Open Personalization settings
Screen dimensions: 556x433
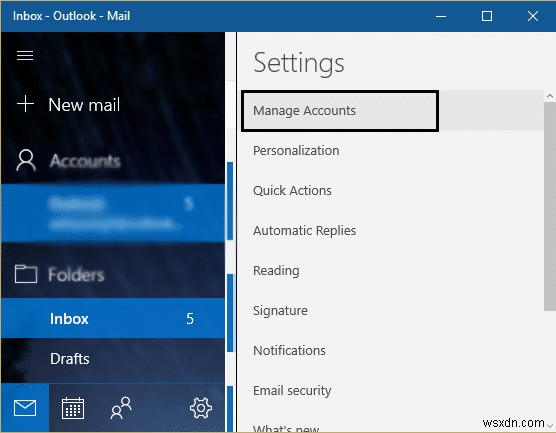coord(296,151)
